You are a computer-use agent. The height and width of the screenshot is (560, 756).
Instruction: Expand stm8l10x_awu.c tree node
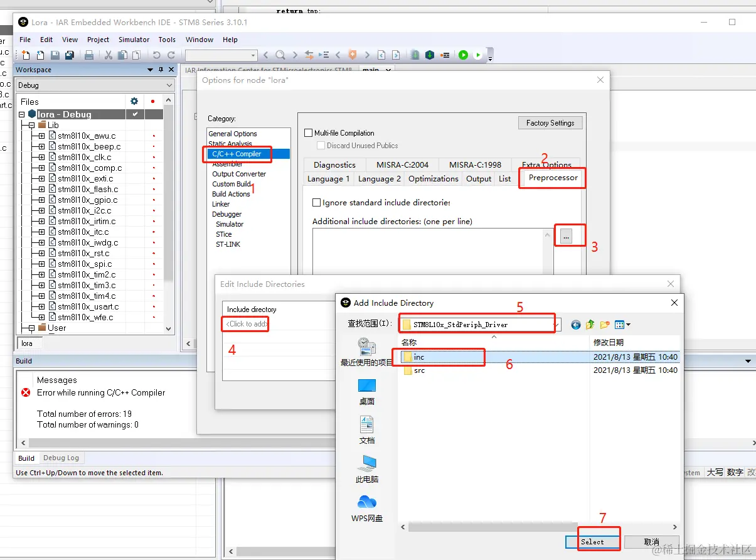[41, 136]
